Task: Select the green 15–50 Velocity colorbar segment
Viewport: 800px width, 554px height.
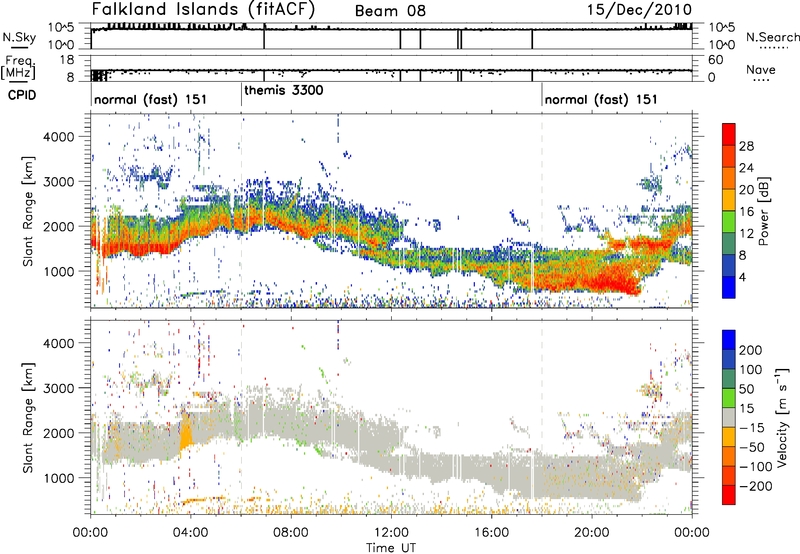Action: (x=729, y=398)
